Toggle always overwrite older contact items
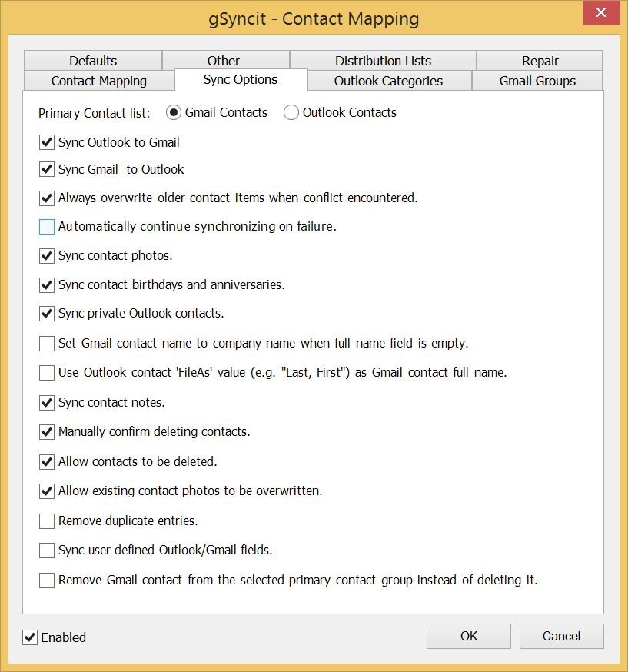Image resolution: width=628 pixels, height=672 pixels. [47, 198]
